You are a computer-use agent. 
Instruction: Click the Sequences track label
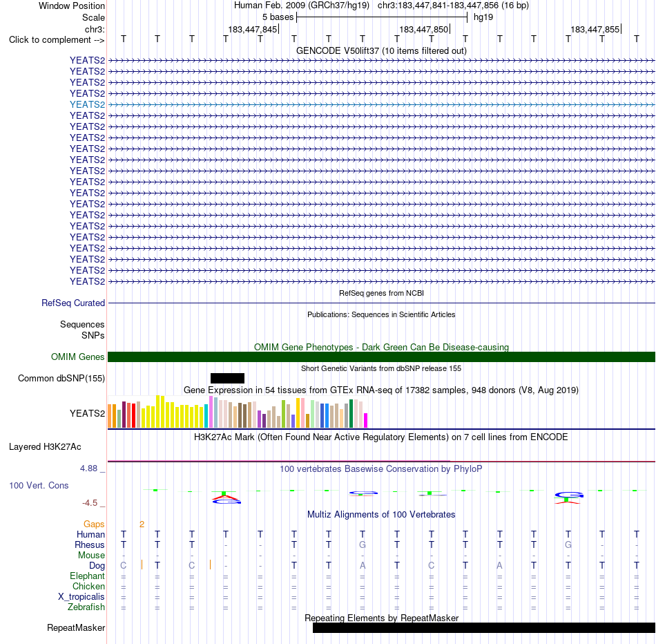point(82,325)
